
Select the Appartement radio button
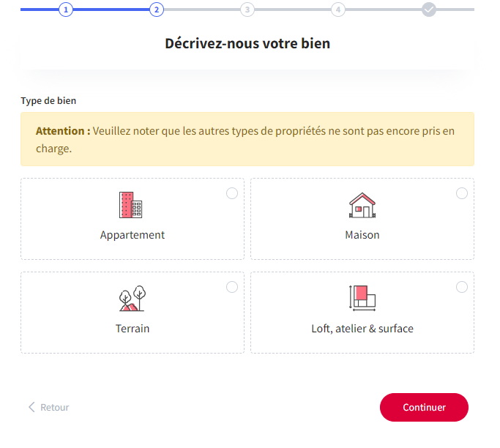tap(232, 193)
